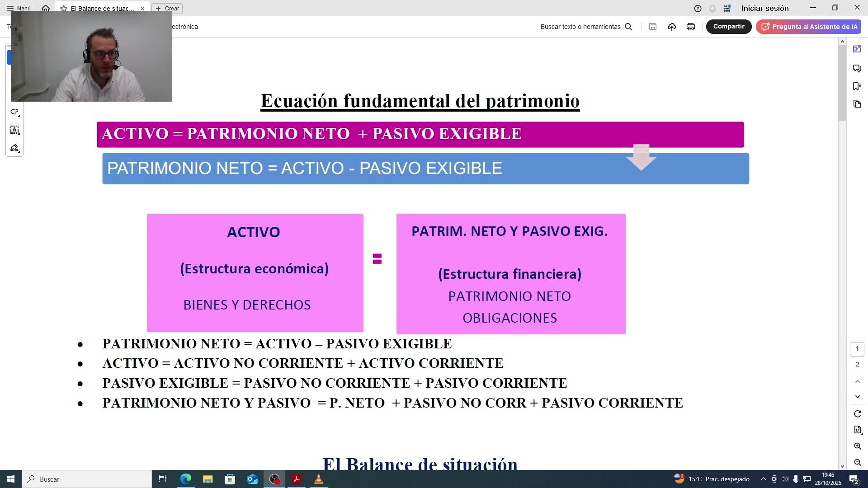Select the text recognition tool
The image size is (868, 488).
tap(14, 130)
